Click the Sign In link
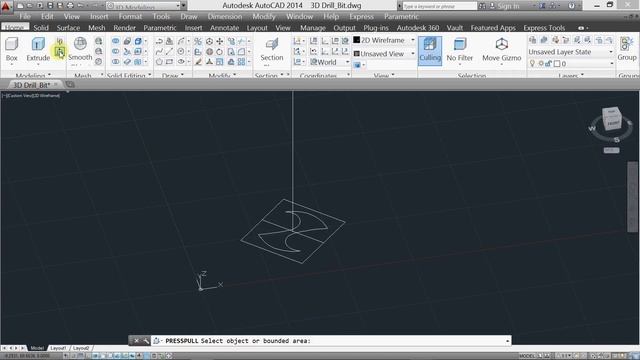640x360 pixels. 508,6
